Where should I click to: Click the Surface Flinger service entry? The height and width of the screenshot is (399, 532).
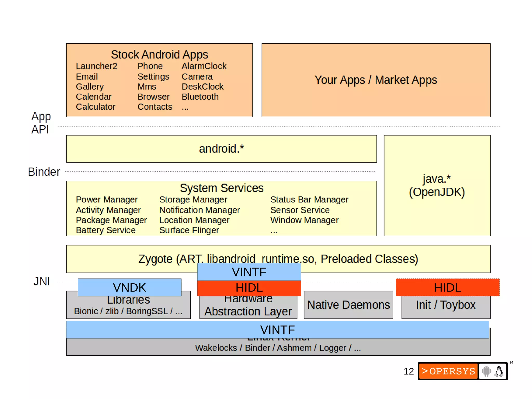click(189, 230)
